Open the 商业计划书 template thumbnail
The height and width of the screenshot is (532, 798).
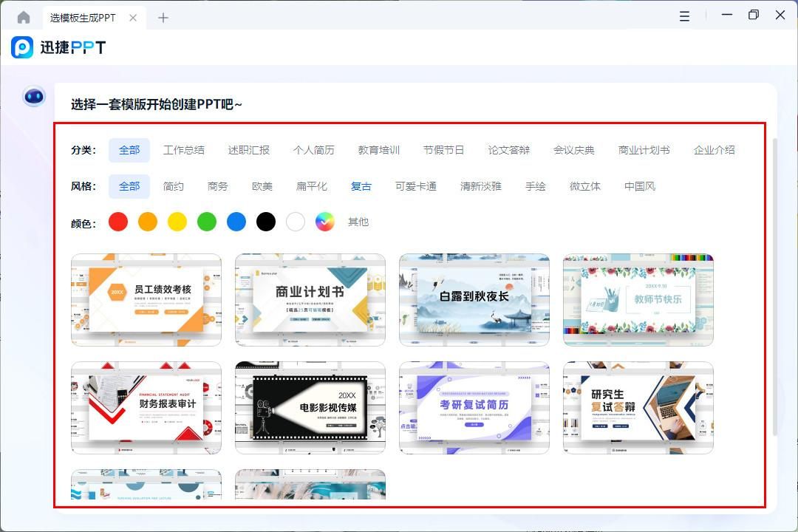tap(310, 300)
